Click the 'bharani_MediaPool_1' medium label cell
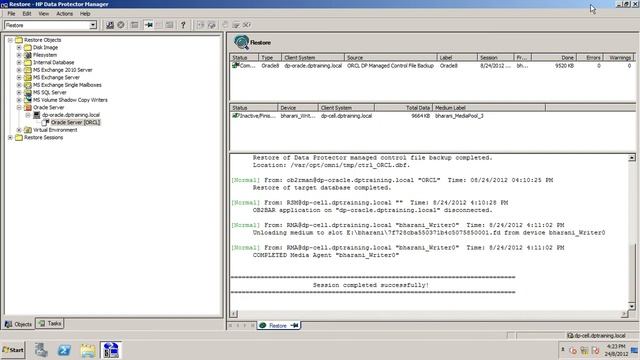Image resolution: width=640 pixels, height=360 pixels. [x=459, y=116]
